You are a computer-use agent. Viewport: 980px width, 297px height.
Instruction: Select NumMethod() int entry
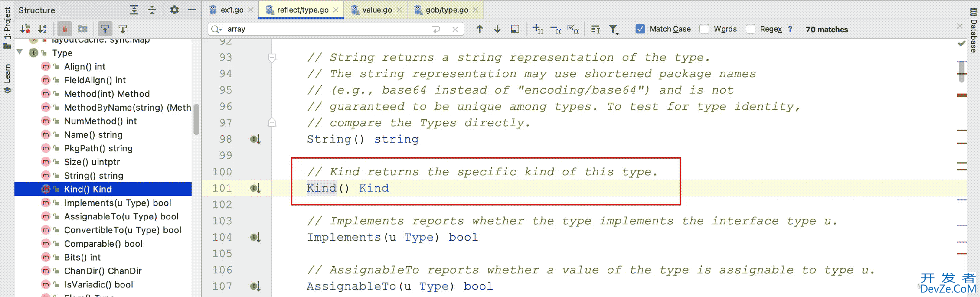(x=100, y=121)
